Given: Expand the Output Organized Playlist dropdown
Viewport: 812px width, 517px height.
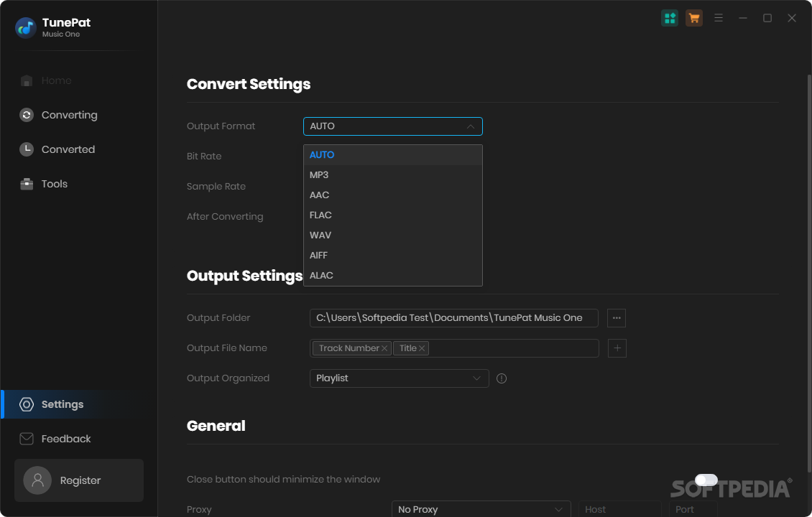Looking at the screenshot, I should click(x=399, y=378).
